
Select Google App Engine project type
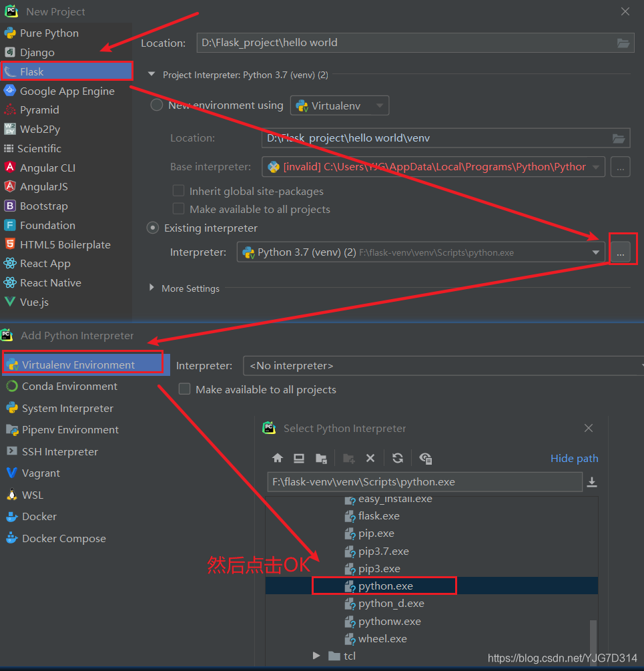coord(66,91)
